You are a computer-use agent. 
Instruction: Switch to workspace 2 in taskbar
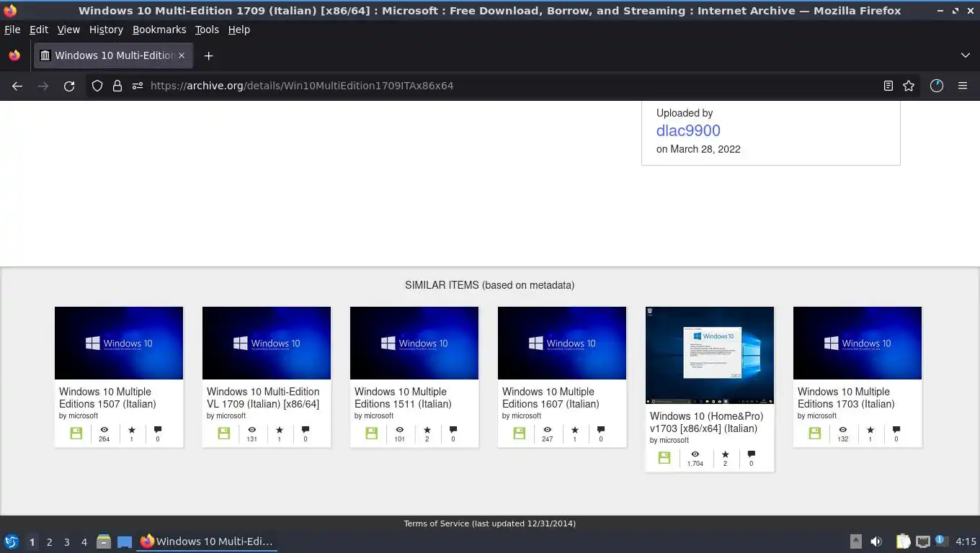(49, 542)
